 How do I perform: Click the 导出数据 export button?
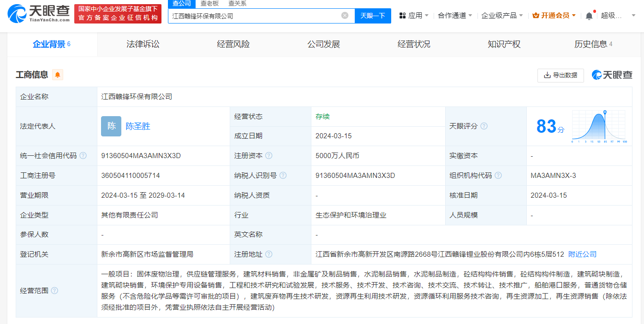pos(561,75)
